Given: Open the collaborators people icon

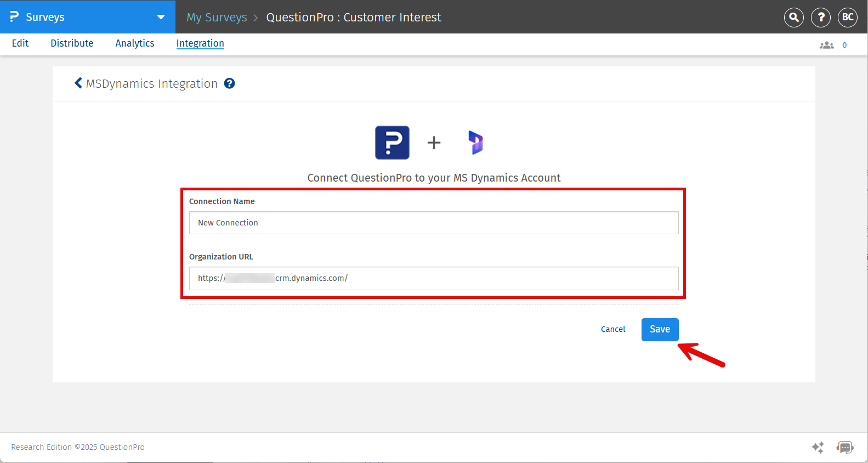Looking at the screenshot, I should coord(826,45).
